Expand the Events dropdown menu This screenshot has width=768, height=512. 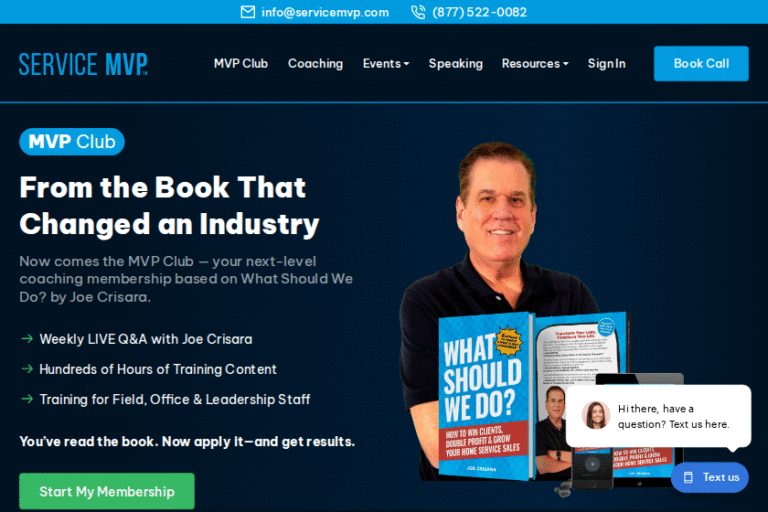386,64
